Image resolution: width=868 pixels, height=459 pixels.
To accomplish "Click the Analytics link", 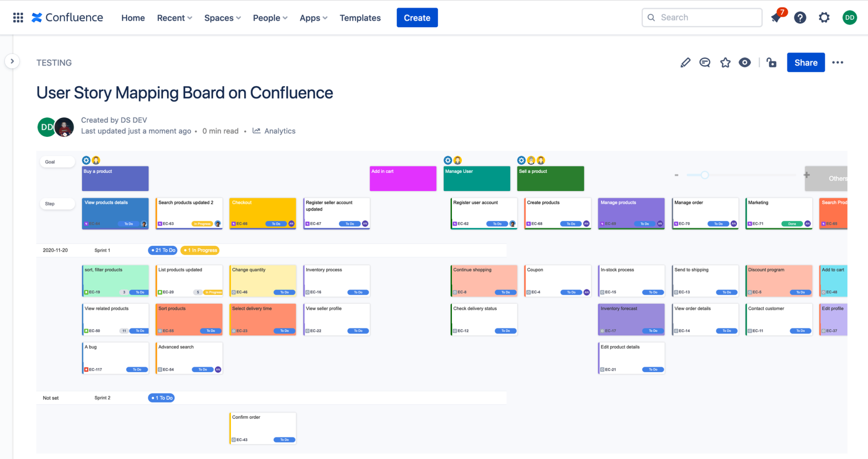I will point(280,131).
